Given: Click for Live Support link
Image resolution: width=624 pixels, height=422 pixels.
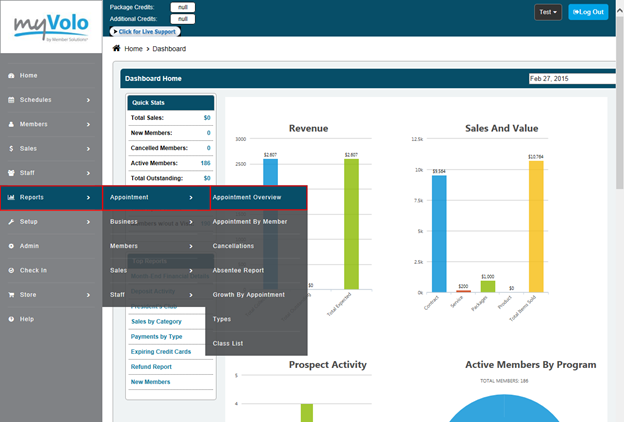Looking at the screenshot, I should point(152,32).
